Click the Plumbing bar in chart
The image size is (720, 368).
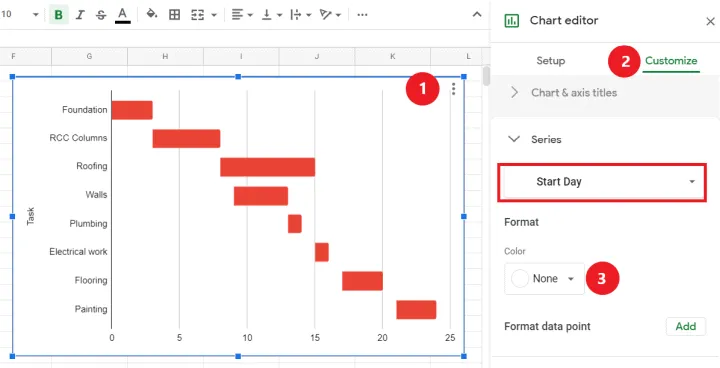coord(295,224)
